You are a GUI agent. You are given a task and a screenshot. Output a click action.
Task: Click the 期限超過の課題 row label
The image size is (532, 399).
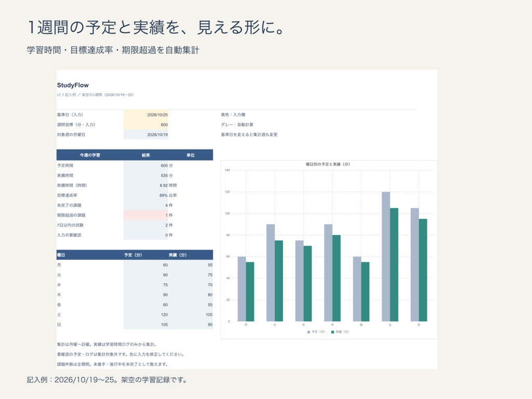point(71,215)
